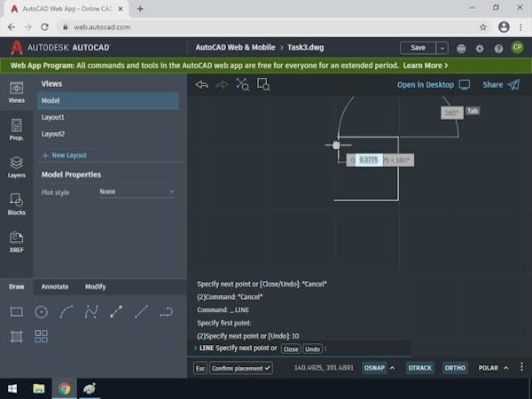Viewport: 532px width, 399px height.
Task: Toggle OSNAP in status bar
Action: pos(374,368)
